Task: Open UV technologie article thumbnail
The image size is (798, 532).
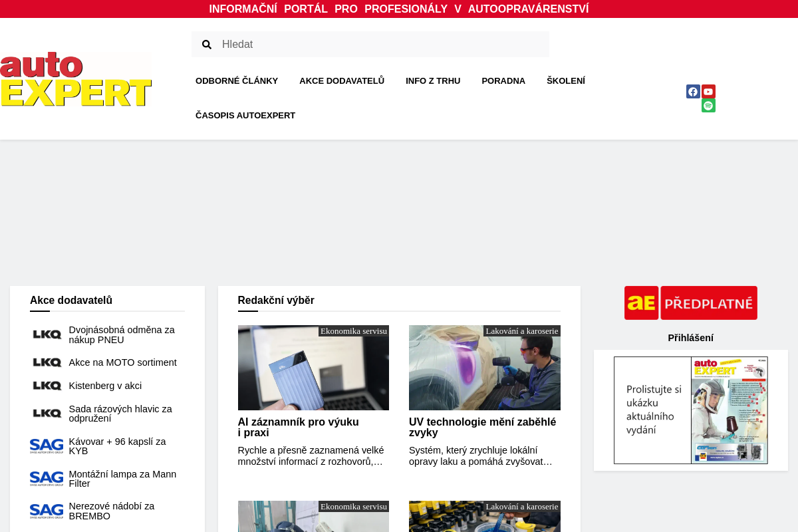Action: pos(484,368)
